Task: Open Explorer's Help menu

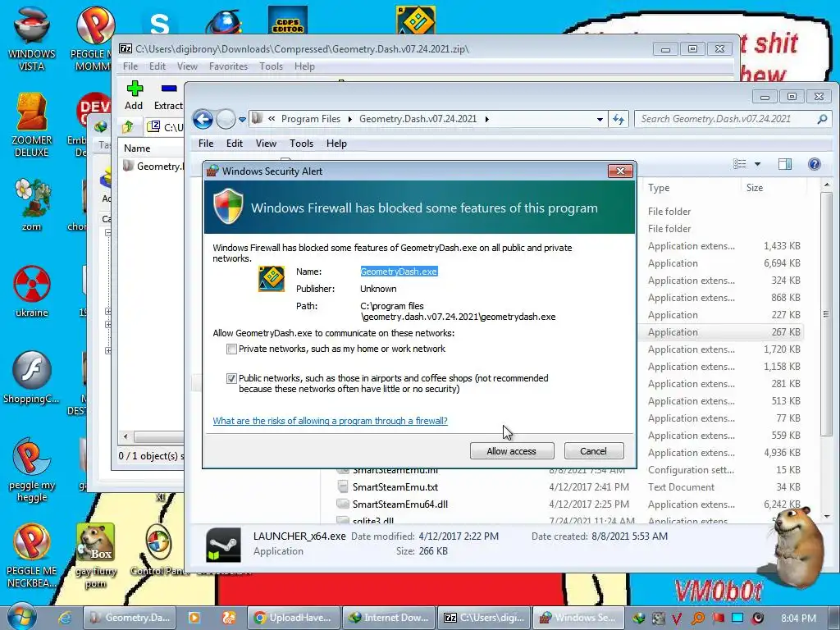Action: (336, 144)
